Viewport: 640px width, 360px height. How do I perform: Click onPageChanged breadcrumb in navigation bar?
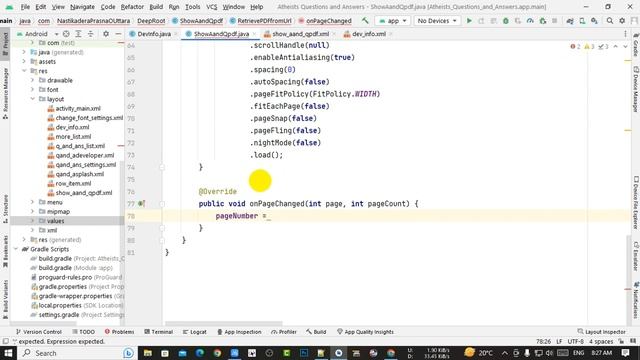pyautogui.click(x=325, y=20)
